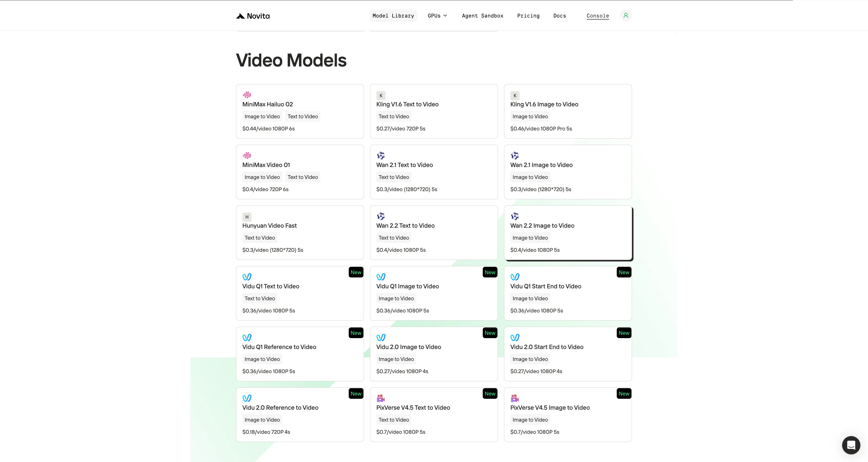The image size is (868, 462).
Task: Open the MiniMax Hailuo 02 model title
Action: pos(268,105)
